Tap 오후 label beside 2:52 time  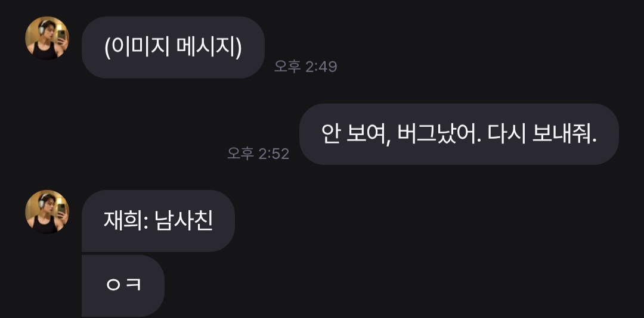pos(241,154)
